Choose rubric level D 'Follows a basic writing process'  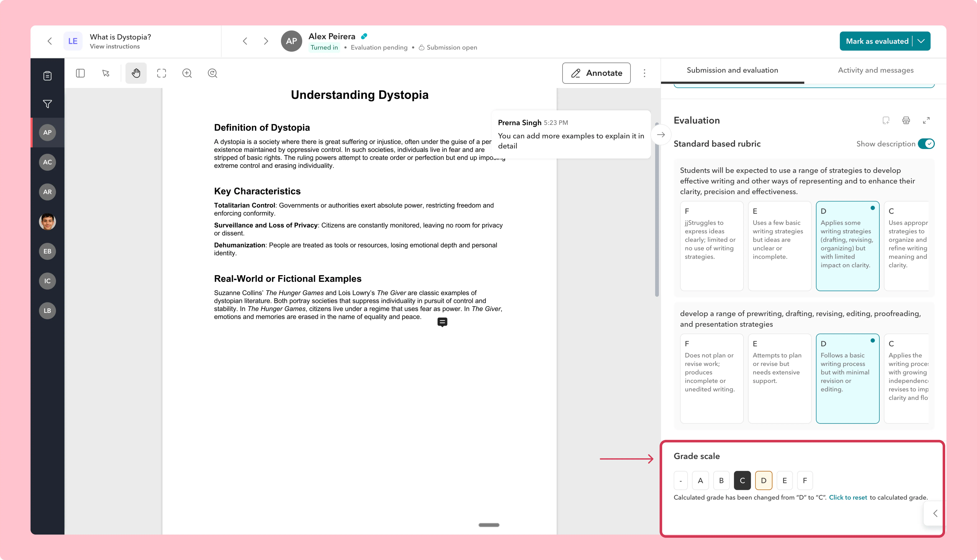click(x=848, y=379)
